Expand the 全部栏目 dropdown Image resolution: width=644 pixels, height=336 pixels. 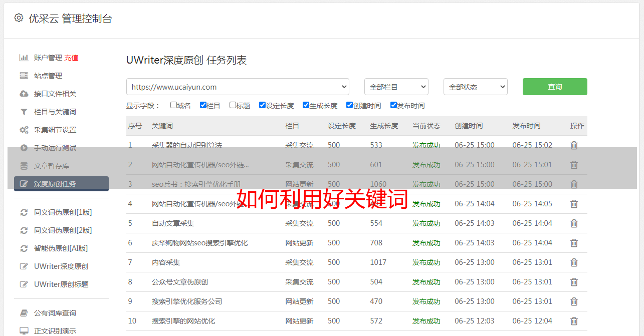[x=396, y=87]
